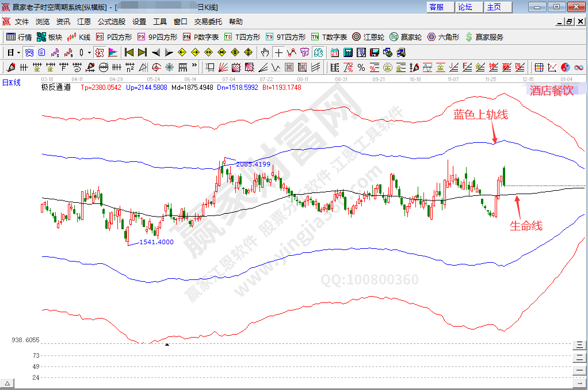Toggle the crosshair cursor tool
Viewport: 588px width, 390px height.
pyautogui.click(x=279, y=52)
